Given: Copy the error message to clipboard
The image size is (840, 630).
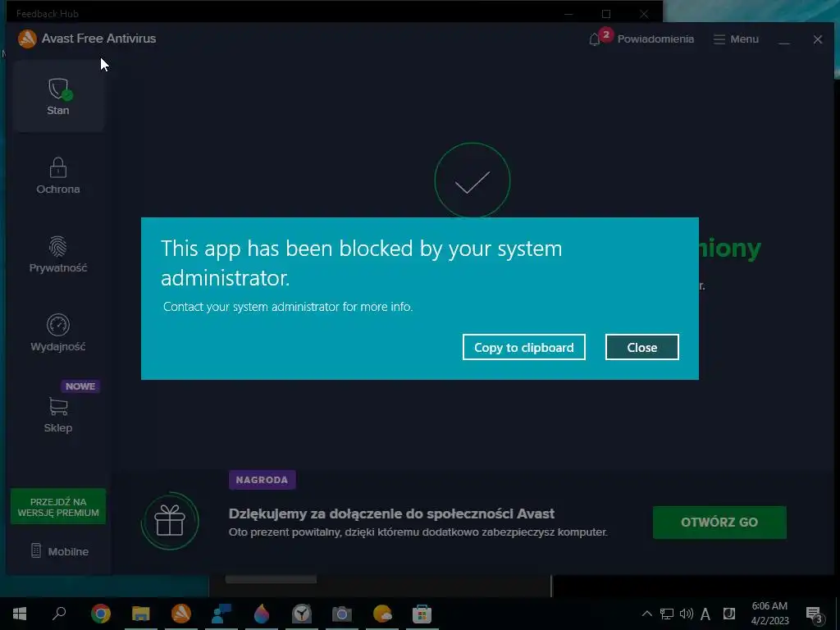Looking at the screenshot, I should [x=523, y=347].
